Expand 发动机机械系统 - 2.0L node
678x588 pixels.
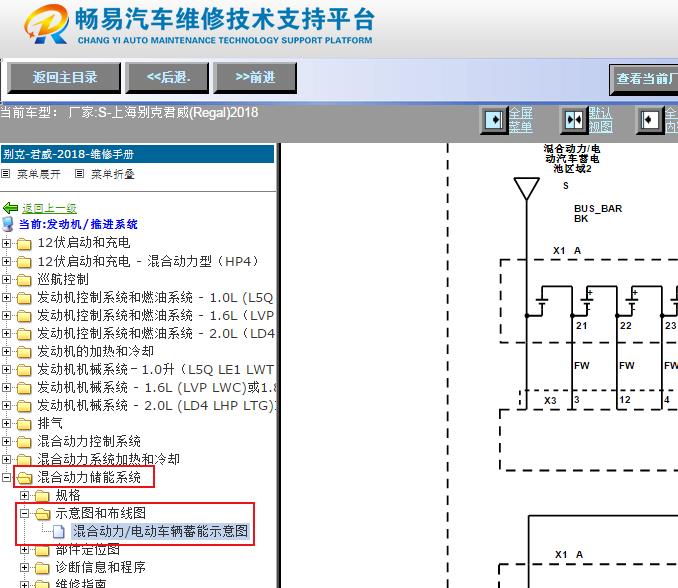tap(6, 406)
